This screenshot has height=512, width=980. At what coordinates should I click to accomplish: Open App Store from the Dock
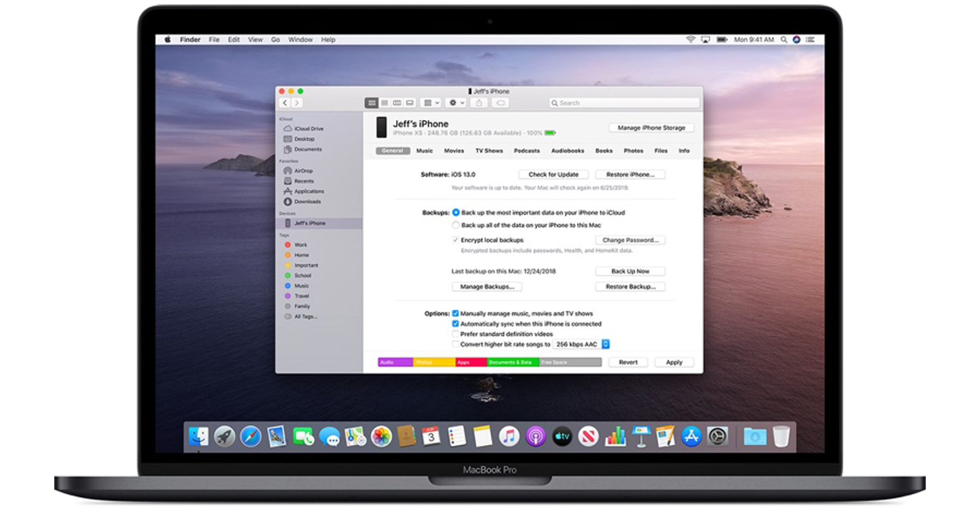[691, 437]
